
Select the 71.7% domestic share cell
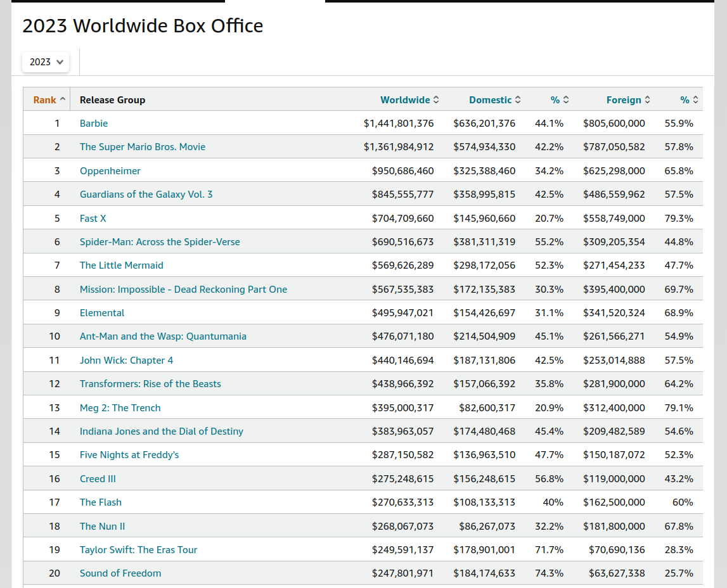pyautogui.click(x=549, y=550)
